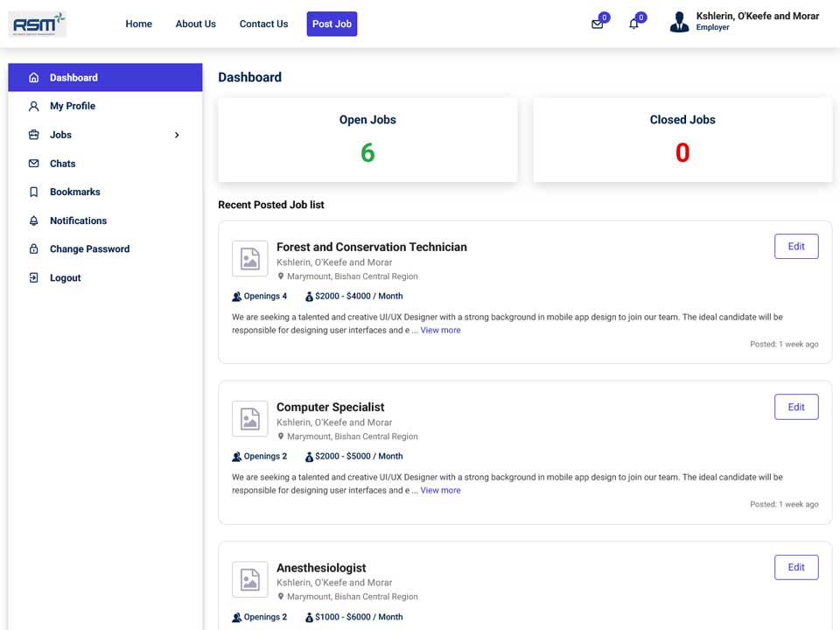The width and height of the screenshot is (840, 630).
Task: Click the Post Job button
Action: point(332,24)
